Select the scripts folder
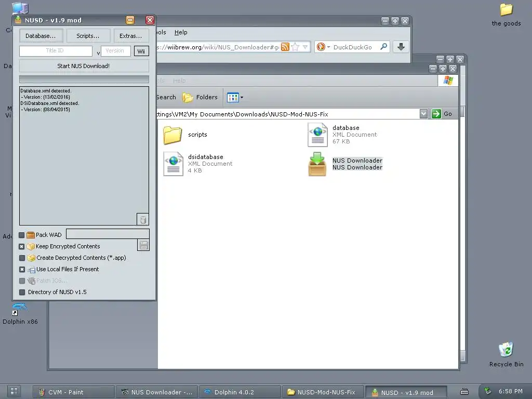 point(185,135)
